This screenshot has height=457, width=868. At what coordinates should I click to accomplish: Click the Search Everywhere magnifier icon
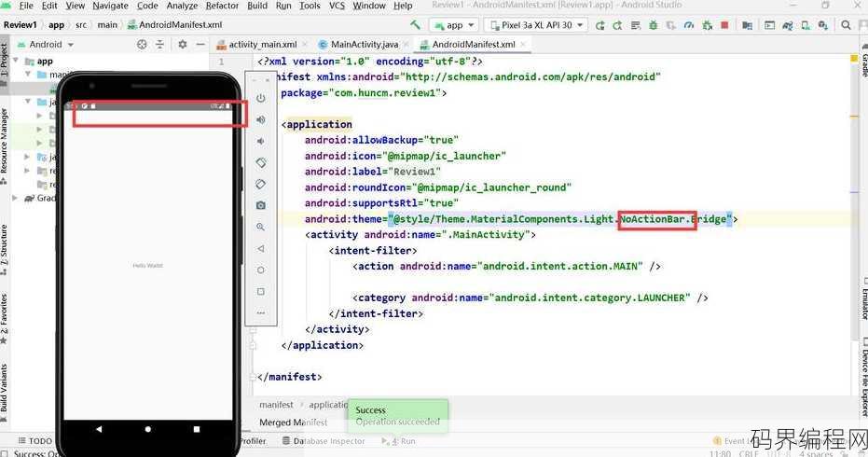[846, 25]
